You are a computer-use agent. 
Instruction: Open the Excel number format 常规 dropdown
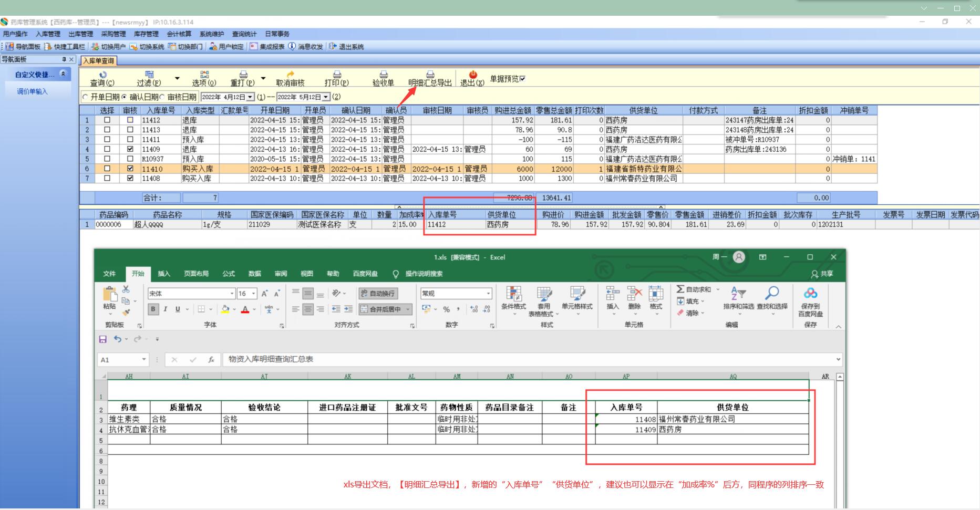pyautogui.click(x=488, y=294)
